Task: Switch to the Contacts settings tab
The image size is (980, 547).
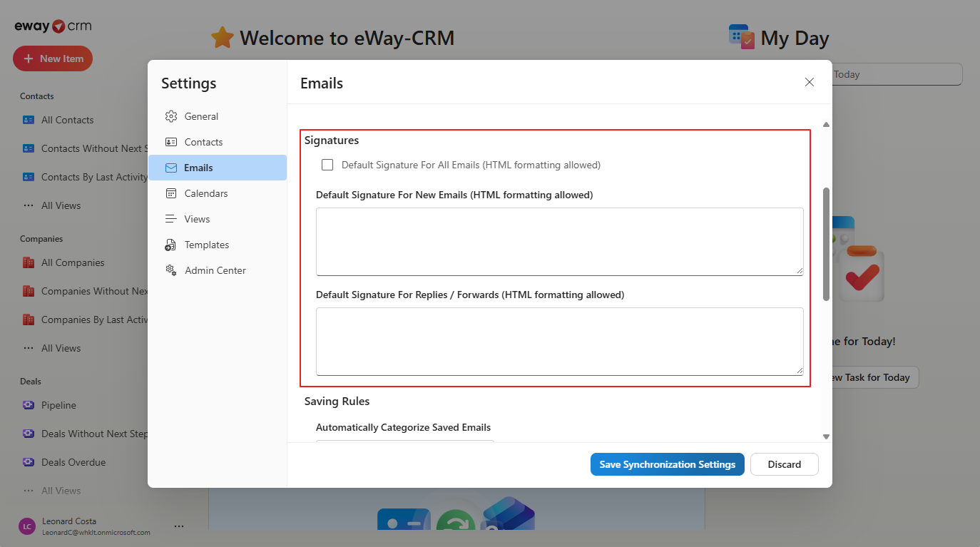Action: point(218,142)
